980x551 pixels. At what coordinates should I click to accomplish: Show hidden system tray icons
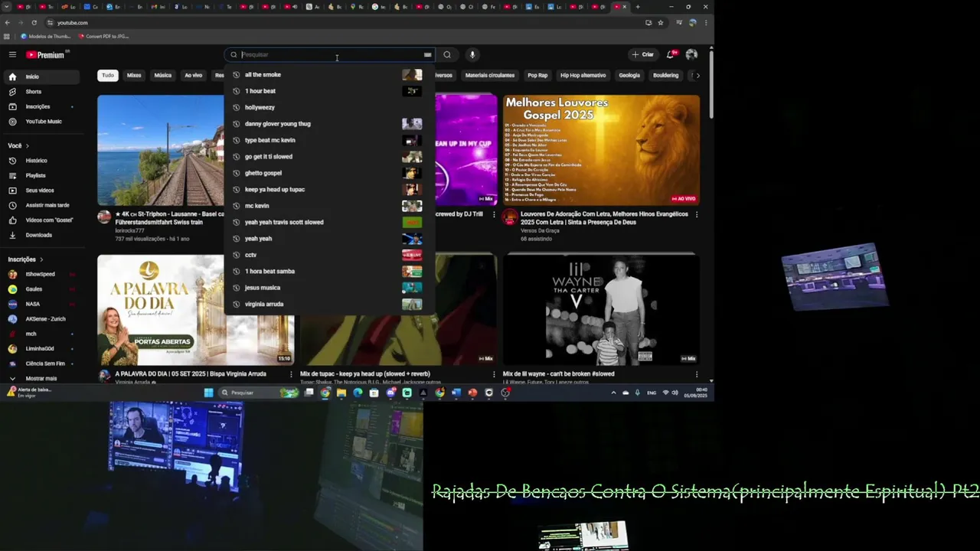(x=613, y=393)
